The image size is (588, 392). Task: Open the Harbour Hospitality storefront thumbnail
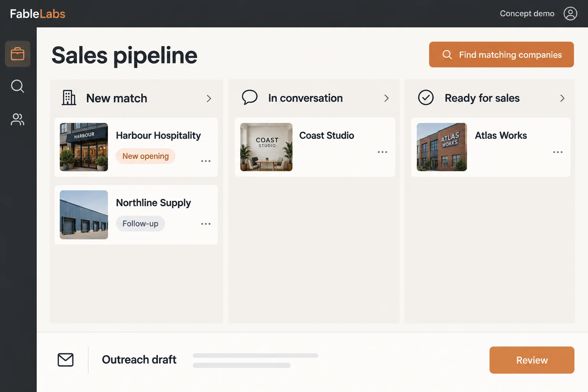(x=84, y=147)
